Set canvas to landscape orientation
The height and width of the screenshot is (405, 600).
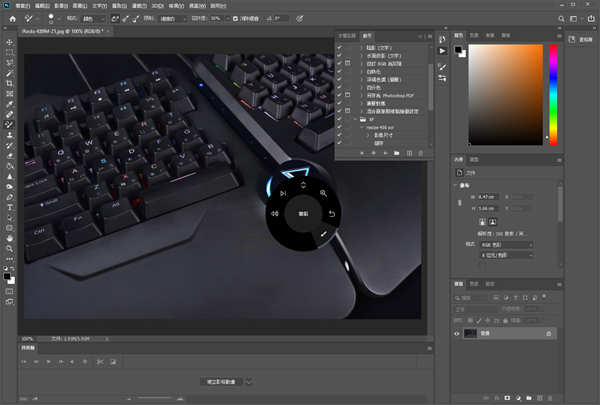pyautogui.click(x=492, y=222)
